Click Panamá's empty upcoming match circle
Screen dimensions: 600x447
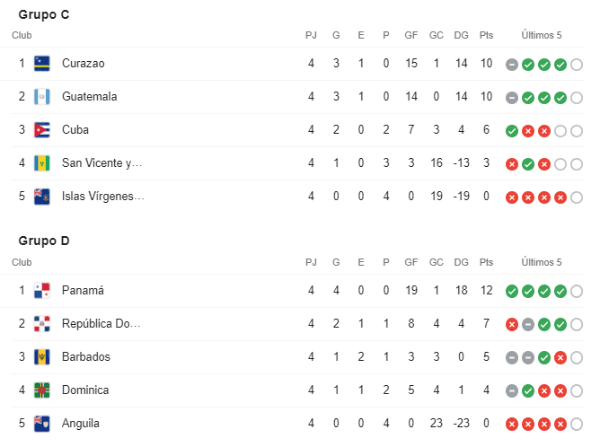(576, 291)
